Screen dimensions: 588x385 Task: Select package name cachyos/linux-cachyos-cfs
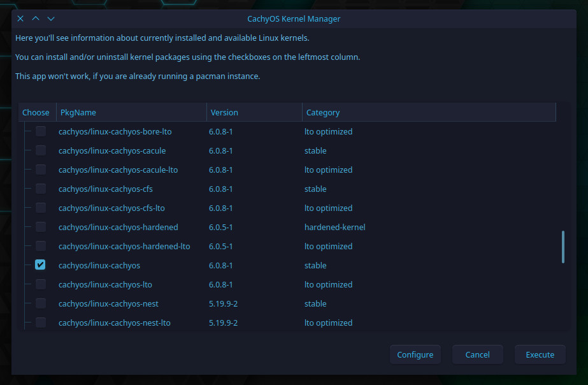click(x=105, y=189)
